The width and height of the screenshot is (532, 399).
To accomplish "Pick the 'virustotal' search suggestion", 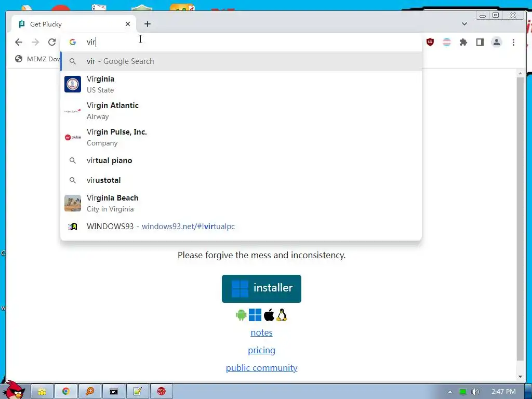I will [241, 180].
